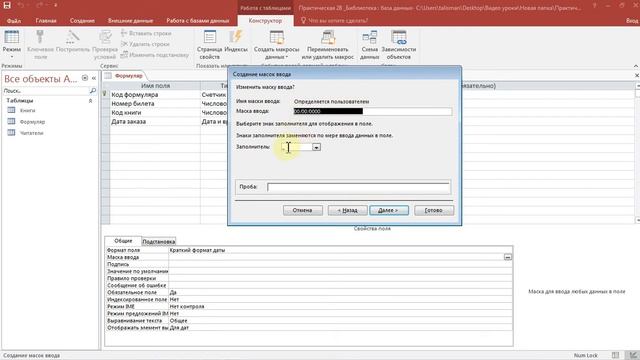The image size is (640, 360).
Task: Click Изменить подстановку in the ribbon
Action: [x=155, y=55]
